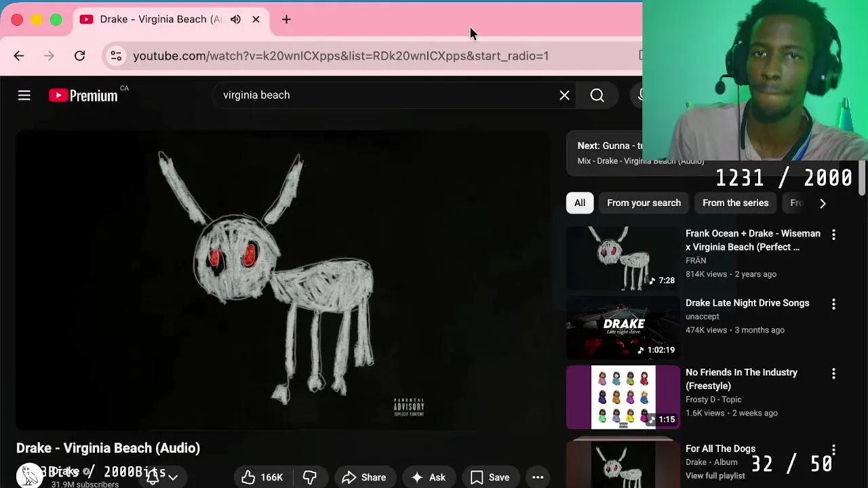This screenshot has height=488, width=868.
Task: Open Drake Late Night Drive Songs title
Action: coord(747,303)
